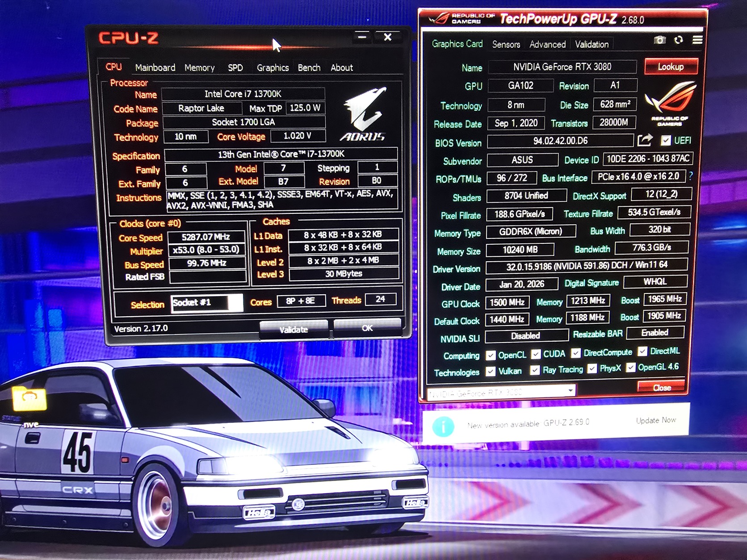This screenshot has width=747, height=560.
Task: Open the Graphics tab in CPU-Z
Action: tap(273, 67)
